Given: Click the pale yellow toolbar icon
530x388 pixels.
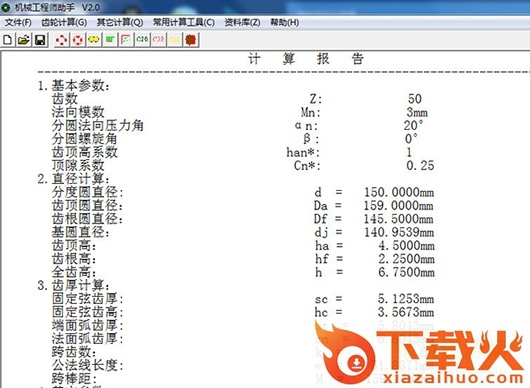Looking at the screenshot, I should coord(175,40).
